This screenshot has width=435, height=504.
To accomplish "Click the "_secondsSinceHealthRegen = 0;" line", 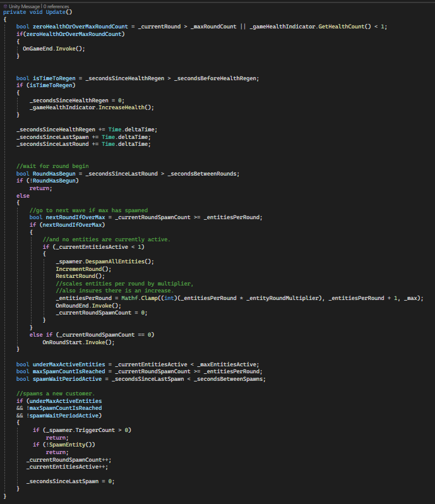I will pos(77,100).
